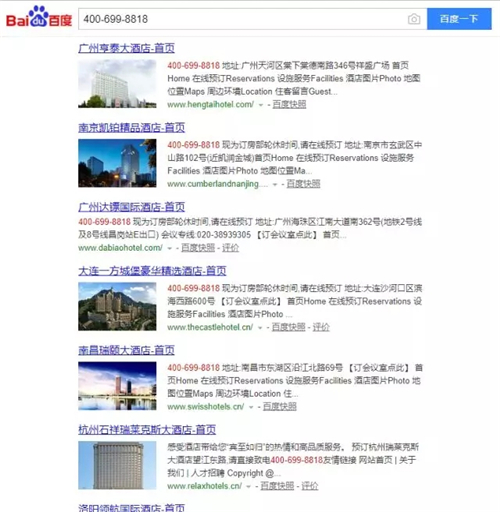Open 百度快照 for thecastlehotel.cn result
This screenshot has width=500, height=512.
pyautogui.click(x=289, y=327)
